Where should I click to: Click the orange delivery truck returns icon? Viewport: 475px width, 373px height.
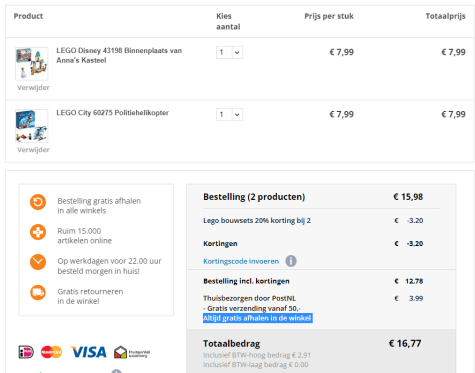pos(38,292)
